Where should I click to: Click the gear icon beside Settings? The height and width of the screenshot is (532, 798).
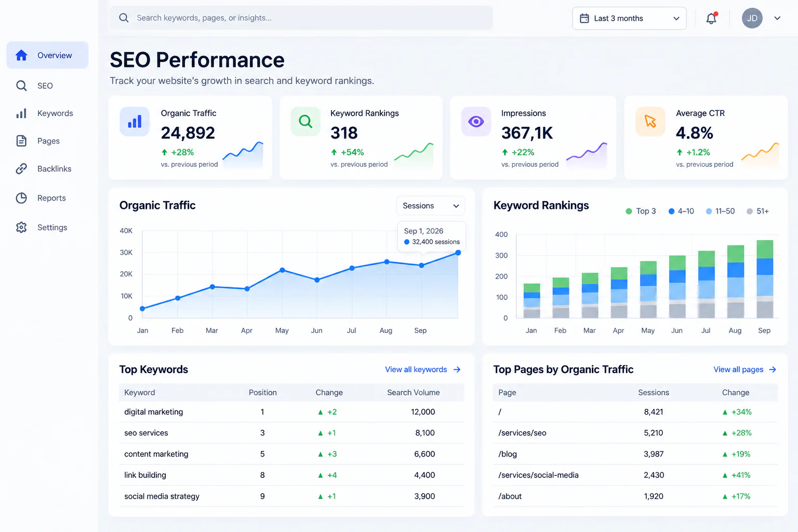click(x=21, y=227)
